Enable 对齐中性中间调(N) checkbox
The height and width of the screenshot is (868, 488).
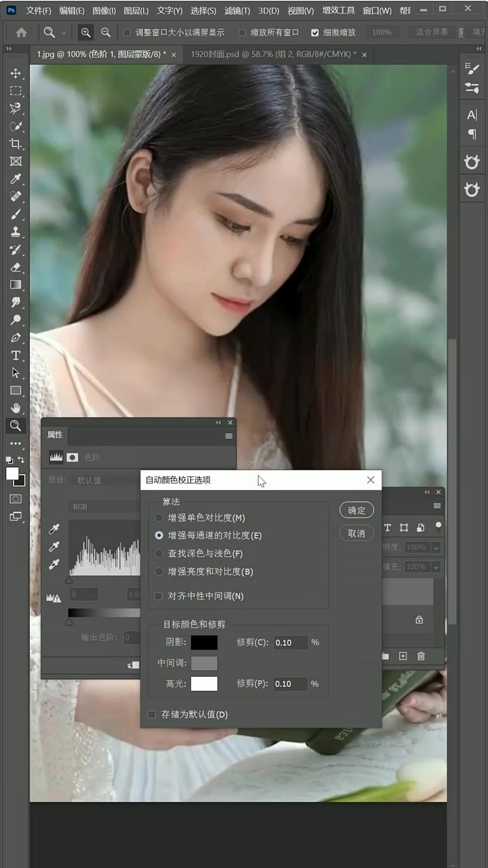click(159, 596)
